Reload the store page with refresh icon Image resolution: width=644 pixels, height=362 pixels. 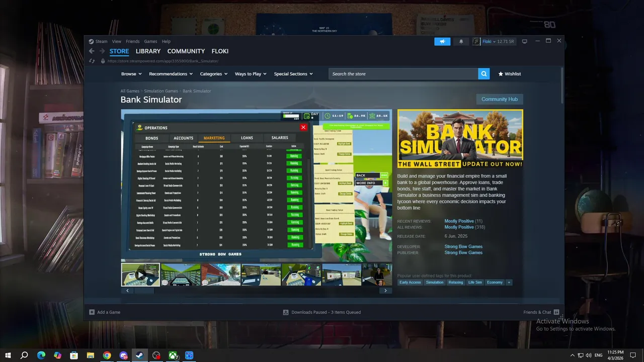[92, 61]
